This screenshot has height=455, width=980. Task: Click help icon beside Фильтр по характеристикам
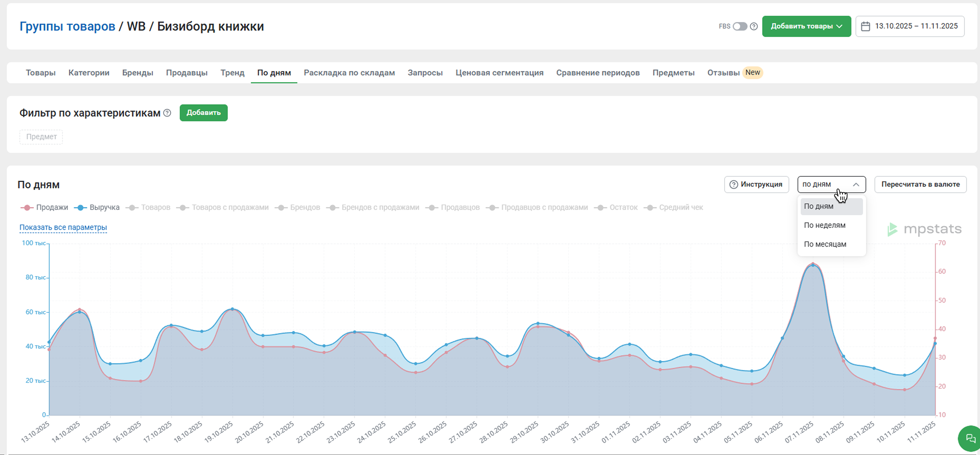click(x=167, y=113)
